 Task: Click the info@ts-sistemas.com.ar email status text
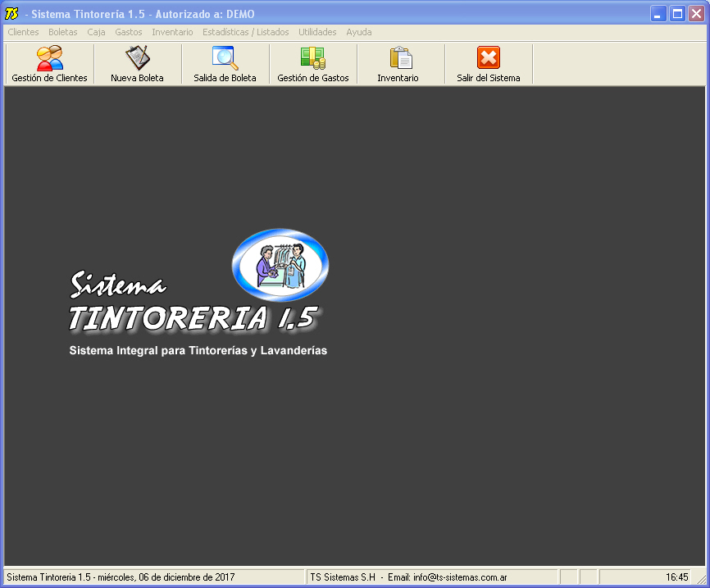460,577
